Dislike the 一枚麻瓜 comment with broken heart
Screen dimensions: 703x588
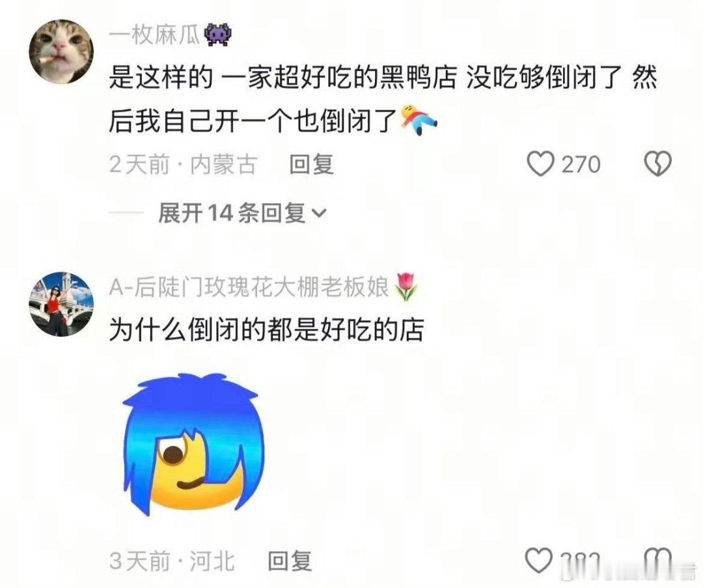[657, 163]
